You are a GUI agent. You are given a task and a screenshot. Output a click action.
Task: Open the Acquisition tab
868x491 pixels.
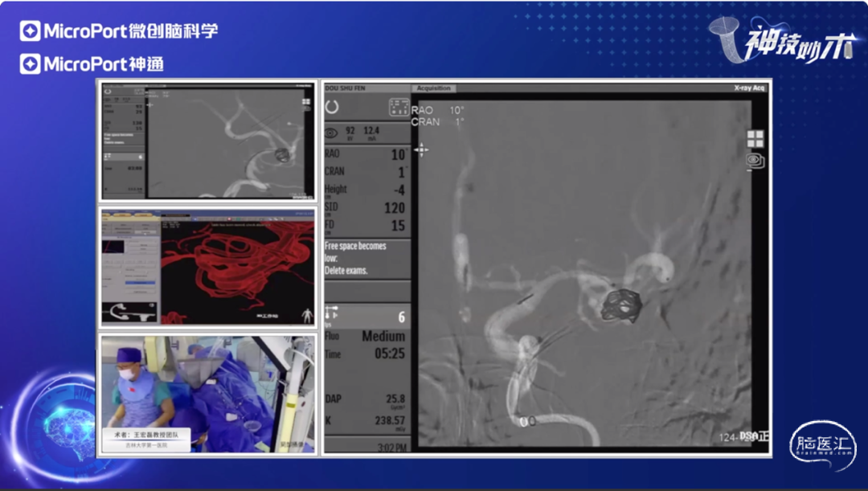click(x=433, y=88)
